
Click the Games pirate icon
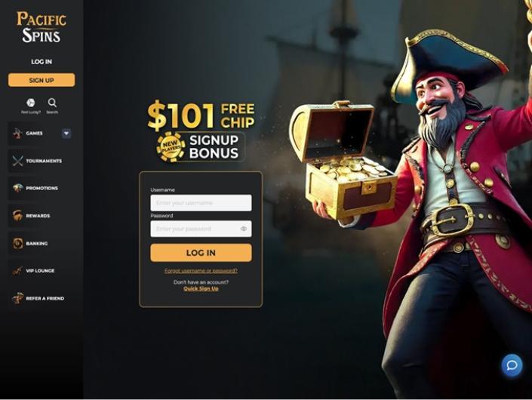[x=17, y=134]
